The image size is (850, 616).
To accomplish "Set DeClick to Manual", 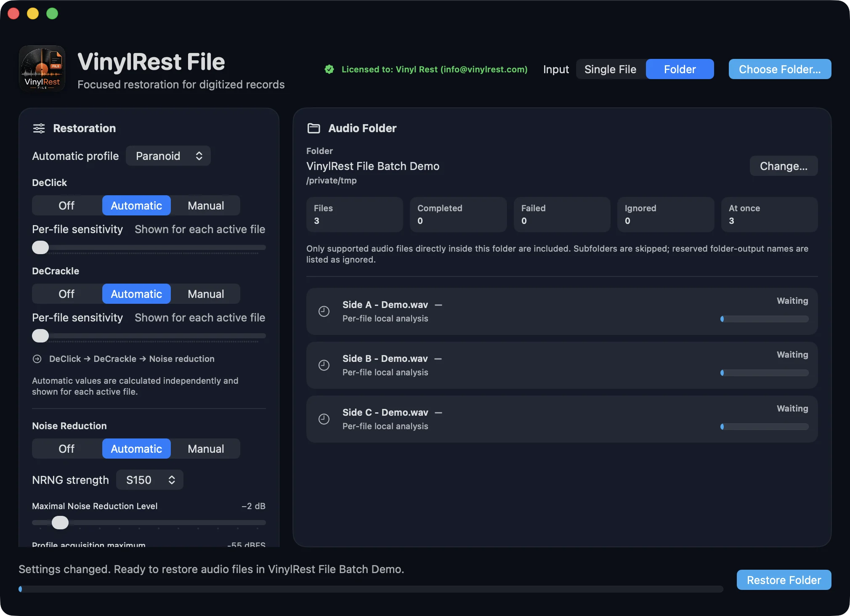I will 206,205.
